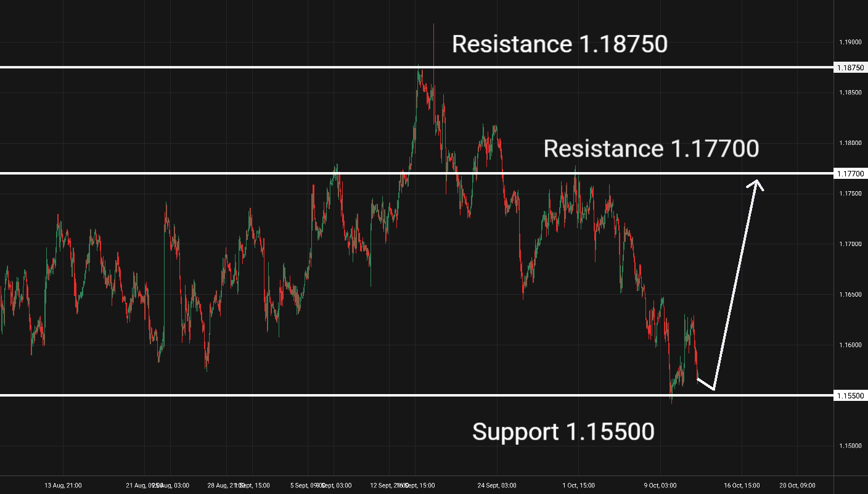The height and width of the screenshot is (494, 868).
Task: Click the white projection arrow head
Action: pyautogui.click(x=757, y=183)
